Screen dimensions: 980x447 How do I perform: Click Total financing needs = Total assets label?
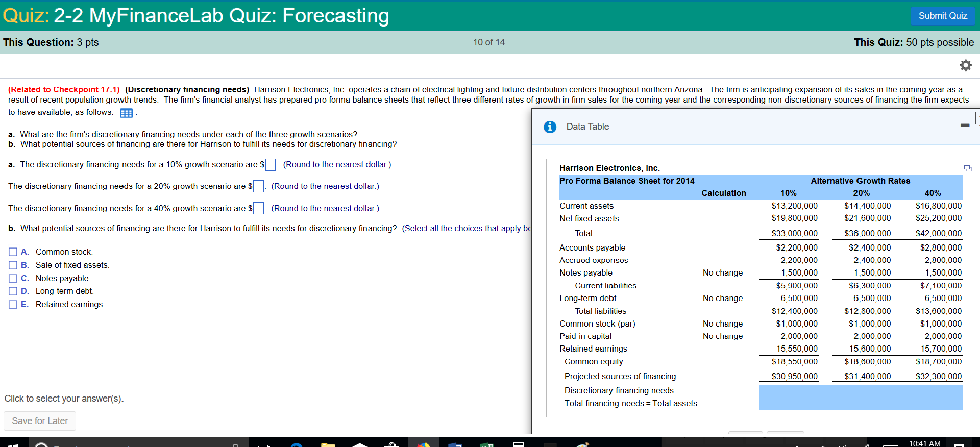(631, 404)
